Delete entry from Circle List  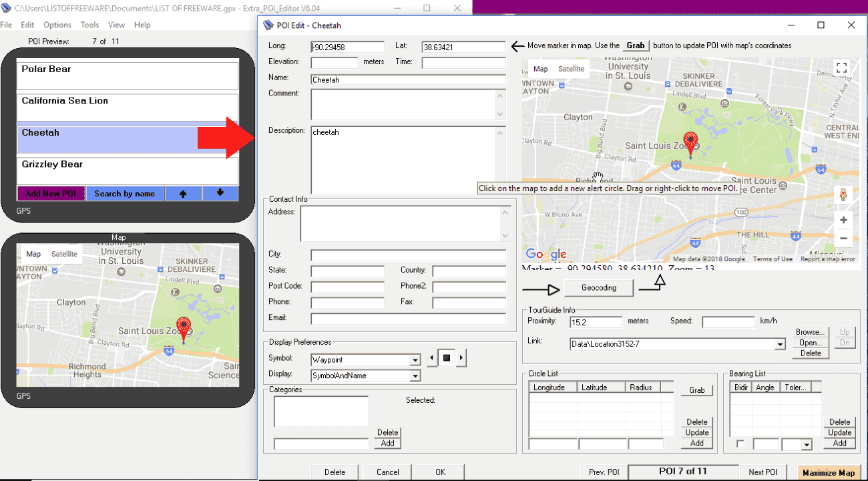(697, 422)
